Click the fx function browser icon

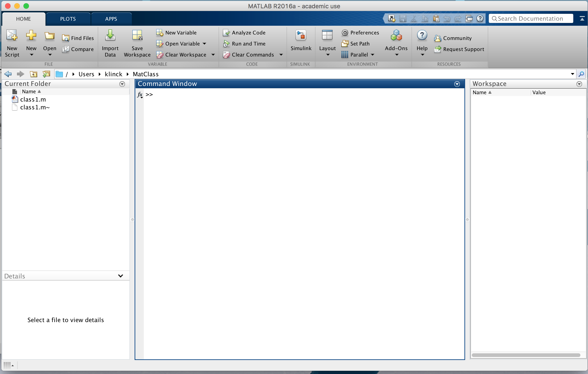click(x=140, y=95)
